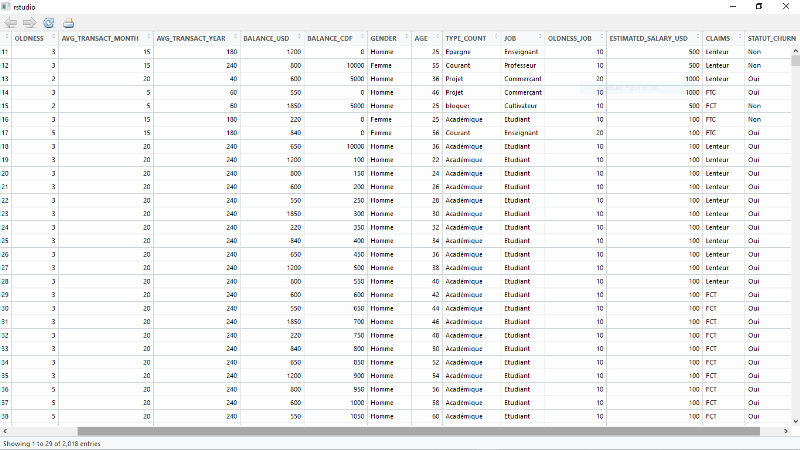Image resolution: width=800 pixels, height=450 pixels.
Task: Click the rstudio app icon in title bar
Action: [x=6, y=6]
